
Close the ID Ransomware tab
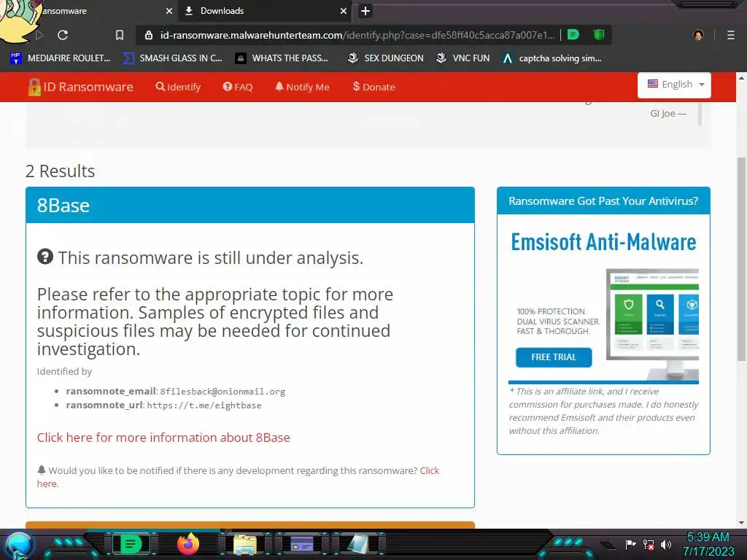click(x=169, y=11)
